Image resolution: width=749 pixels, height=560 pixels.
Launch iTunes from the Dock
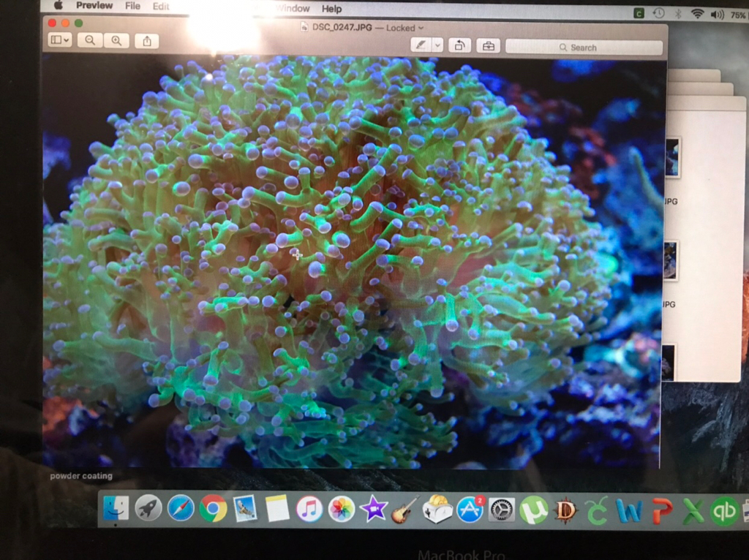pyautogui.click(x=309, y=509)
